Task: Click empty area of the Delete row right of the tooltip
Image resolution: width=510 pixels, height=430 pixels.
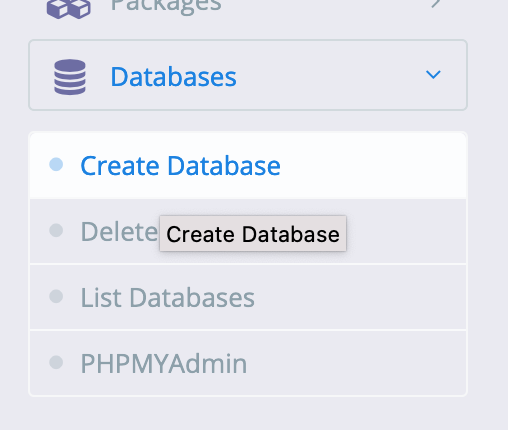Action: coord(407,231)
